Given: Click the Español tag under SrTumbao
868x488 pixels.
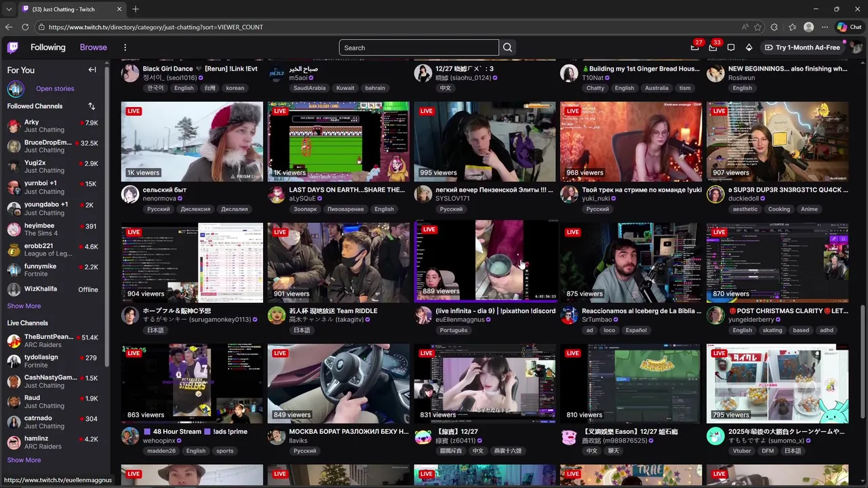Looking at the screenshot, I should [636, 330].
